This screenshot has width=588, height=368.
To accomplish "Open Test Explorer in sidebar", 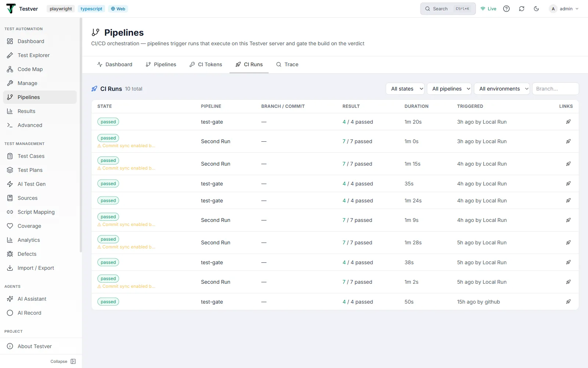I will tap(40, 55).
